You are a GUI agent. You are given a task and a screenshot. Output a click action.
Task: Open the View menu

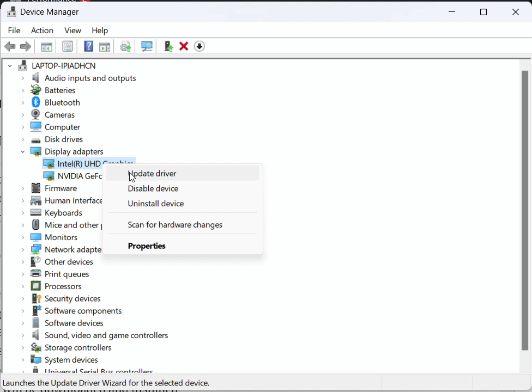click(72, 30)
